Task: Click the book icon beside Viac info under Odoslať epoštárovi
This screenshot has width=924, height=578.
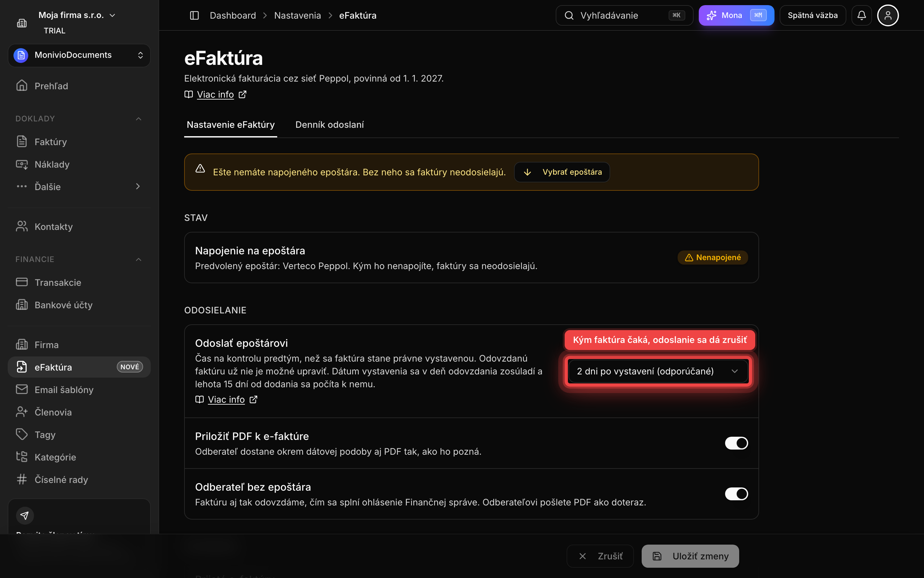Action: pyautogui.click(x=199, y=399)
